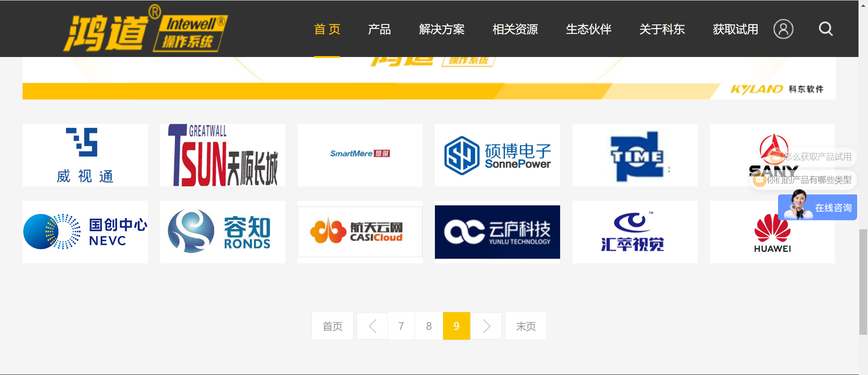868x375 pixels.
Task: Open the 解决方案 menu
Action: click(442, 29)
